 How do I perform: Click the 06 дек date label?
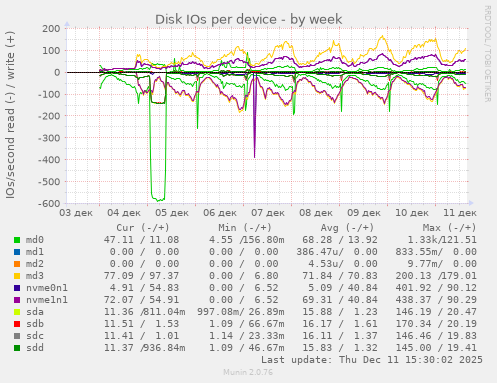220,213
